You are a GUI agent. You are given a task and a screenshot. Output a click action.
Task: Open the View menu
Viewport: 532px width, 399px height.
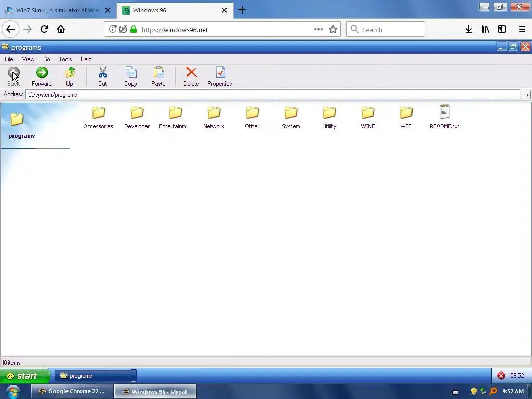(x=28, y=59)
